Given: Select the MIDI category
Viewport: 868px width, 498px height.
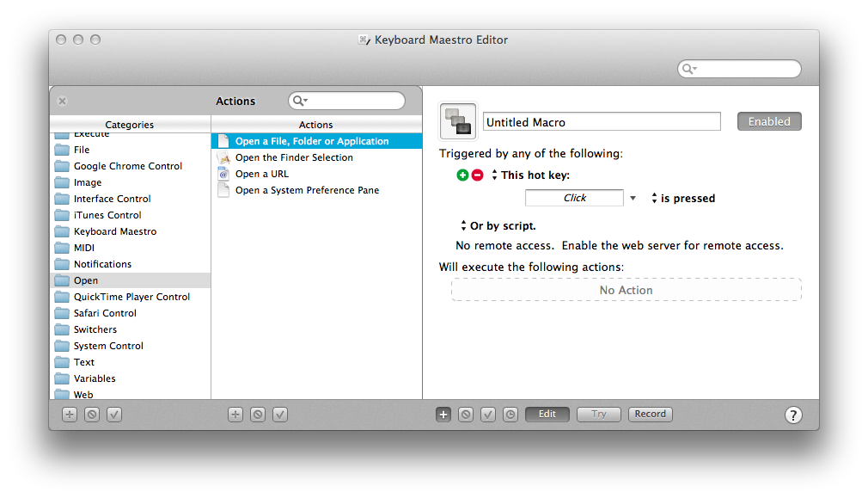Looking at the screenshot, I should pos(131,248).
